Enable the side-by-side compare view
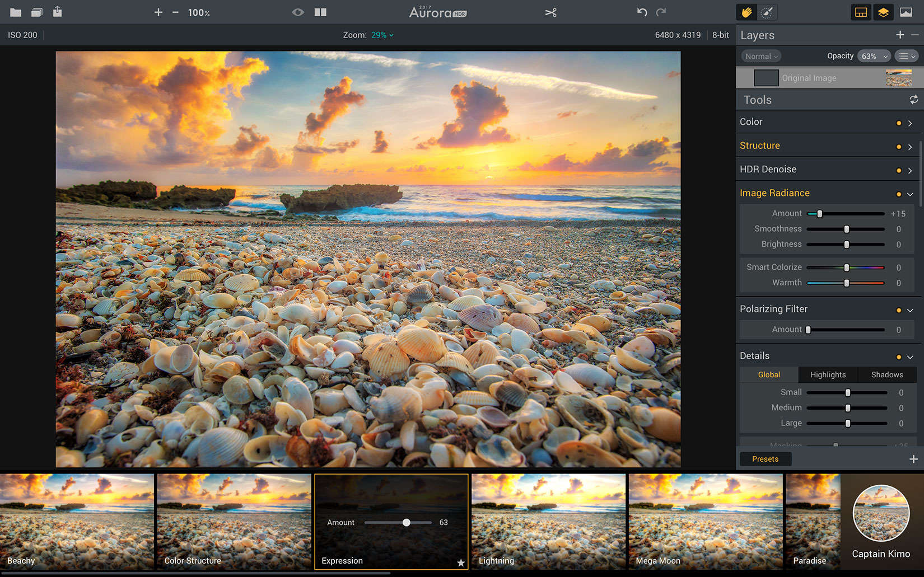924x577 pixels. [x=320, y=12]
